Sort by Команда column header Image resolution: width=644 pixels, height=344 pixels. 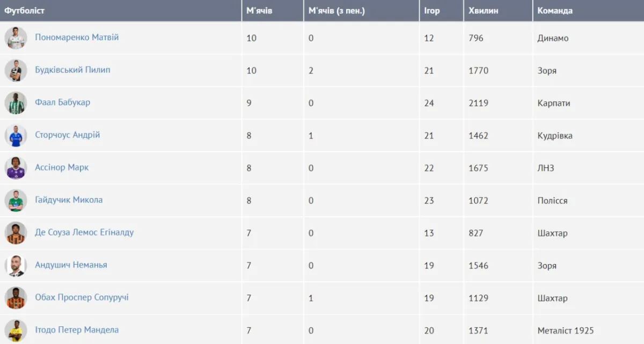click(x=555, y=11)
